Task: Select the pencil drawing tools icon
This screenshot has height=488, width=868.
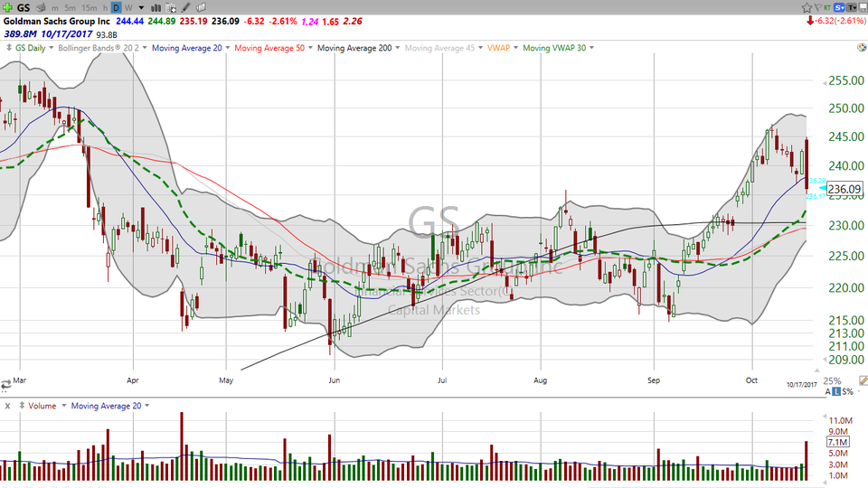Action: [186, 8]
